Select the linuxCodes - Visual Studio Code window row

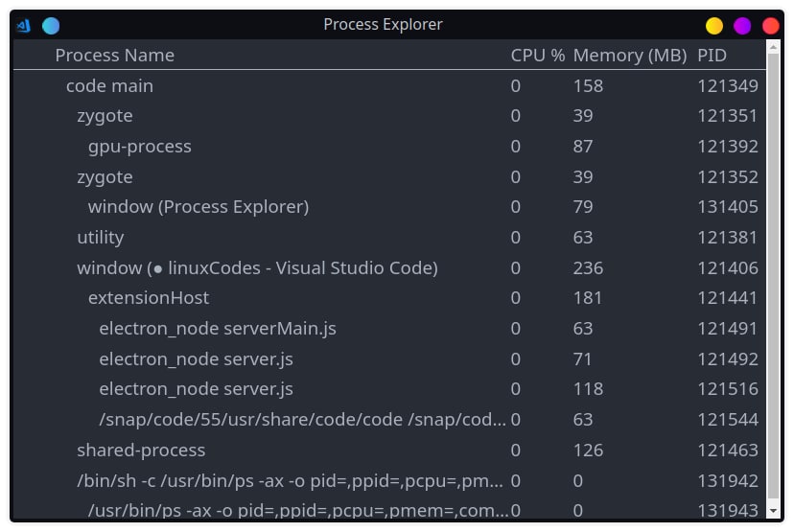pos(389,267)
